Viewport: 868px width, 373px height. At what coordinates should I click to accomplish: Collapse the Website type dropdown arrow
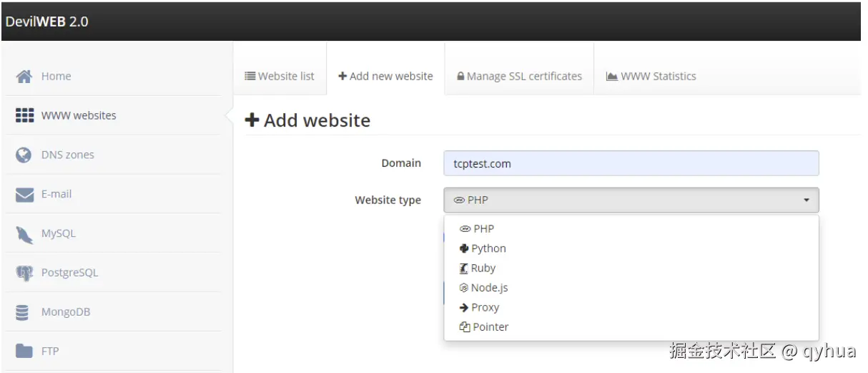pos(806,200)
